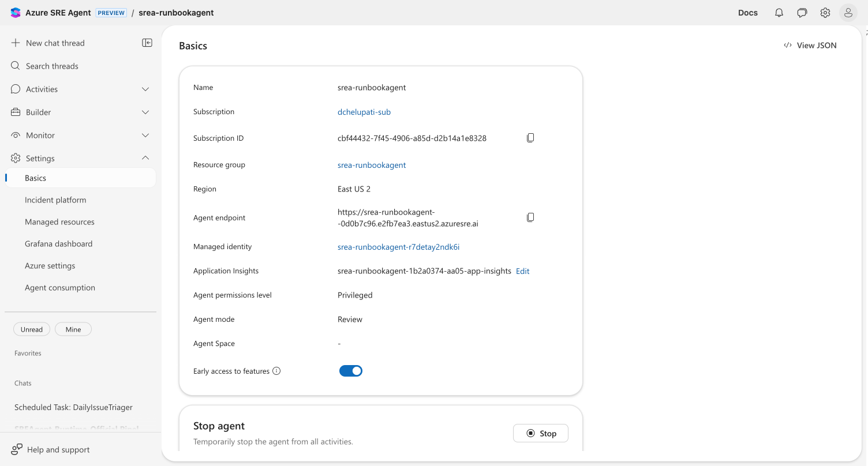Open the dchelupati-sub subscription link
The image size is (868, 466).
[364, 112]
